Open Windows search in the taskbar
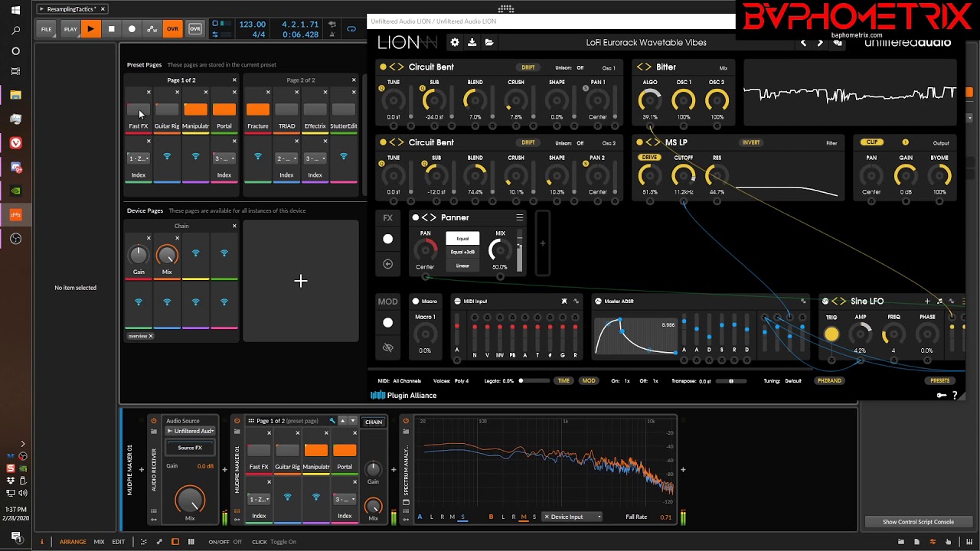Screen dimensions: 980x551 click(x=15, y=31)
